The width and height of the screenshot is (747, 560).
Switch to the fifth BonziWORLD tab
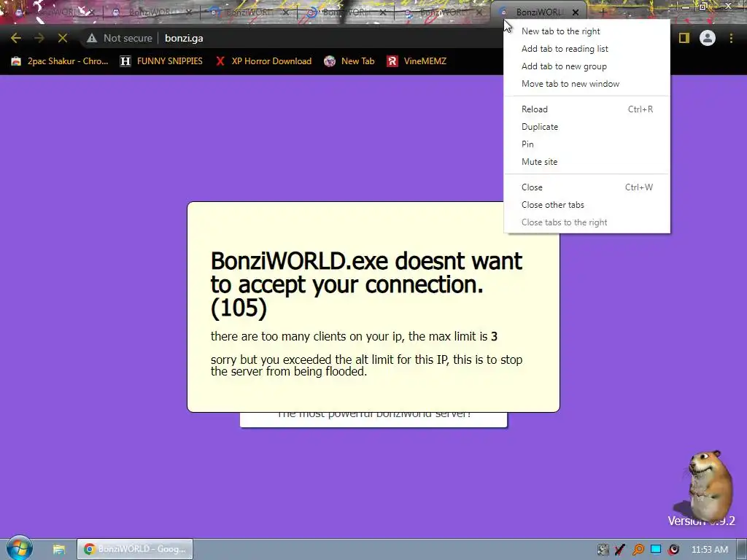tap(443, 12)
